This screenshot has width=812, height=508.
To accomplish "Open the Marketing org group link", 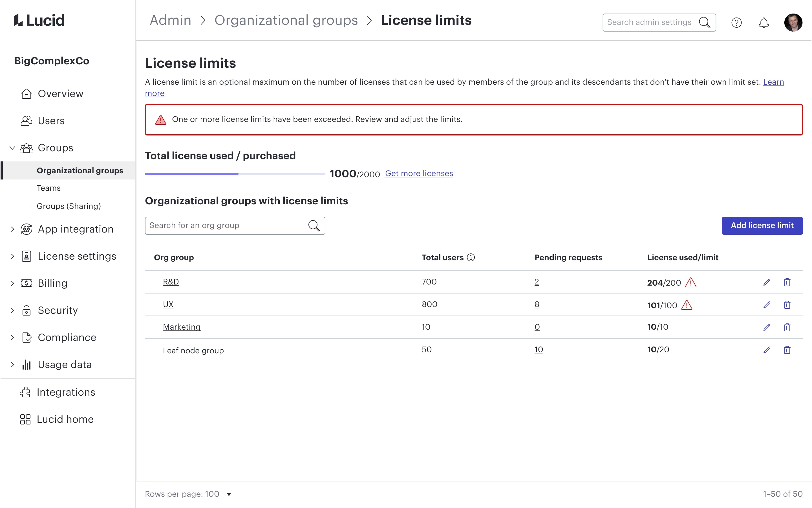I will click(x=182, y=327).
